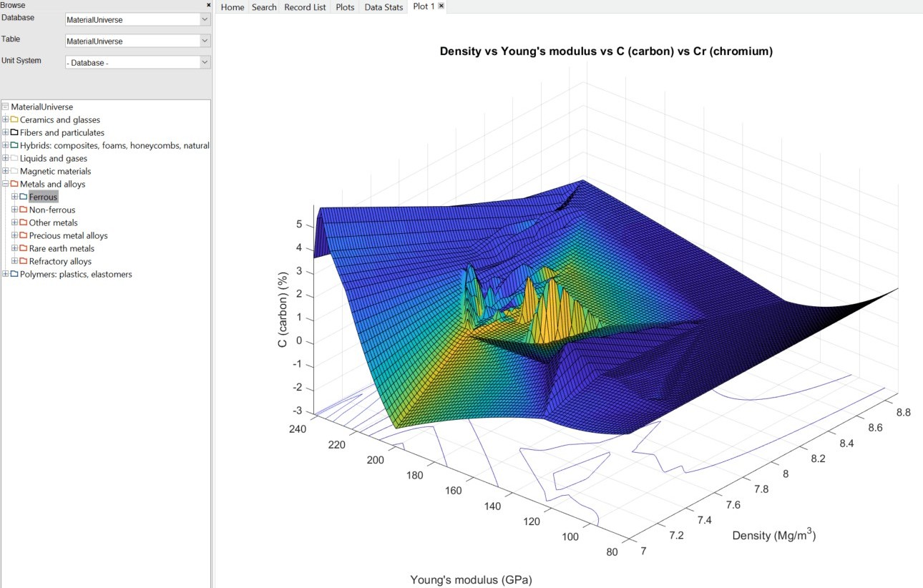
Task: Click the MaterialUniverse root node icon
Action: point(6,107)
